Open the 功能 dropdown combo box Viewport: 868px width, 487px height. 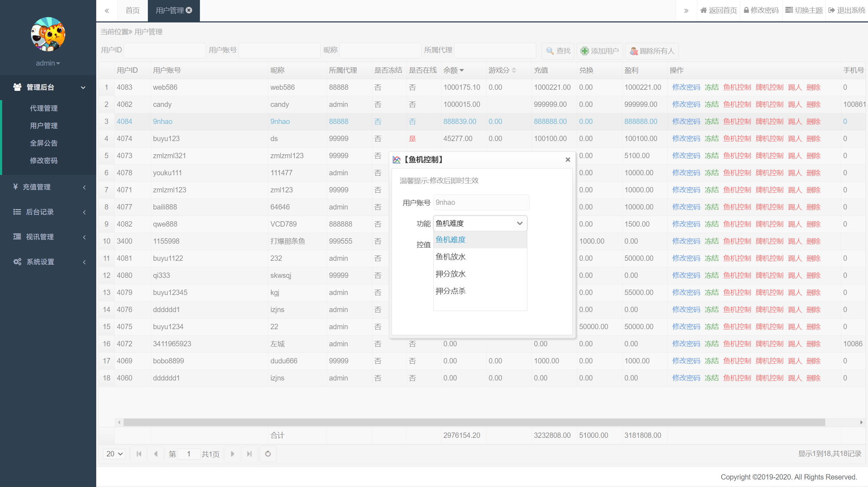point(480,223)
